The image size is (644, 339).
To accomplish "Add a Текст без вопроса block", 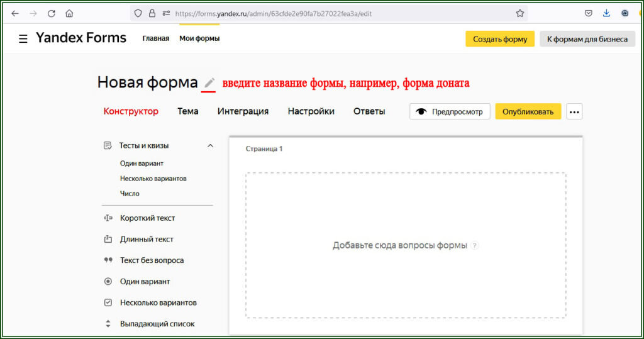I will (152, 260).
